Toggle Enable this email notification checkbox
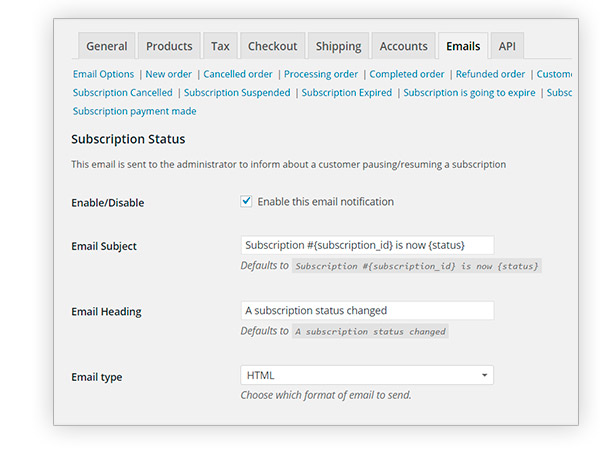 [x=246, y=201]
